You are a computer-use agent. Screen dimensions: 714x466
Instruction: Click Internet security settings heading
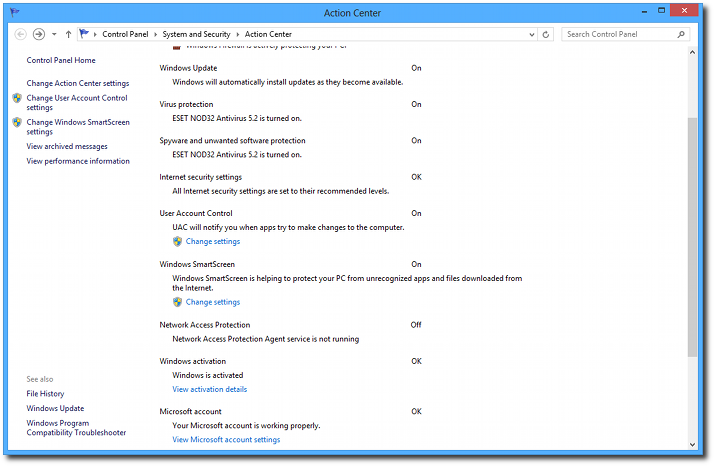[x=200, y=177]
